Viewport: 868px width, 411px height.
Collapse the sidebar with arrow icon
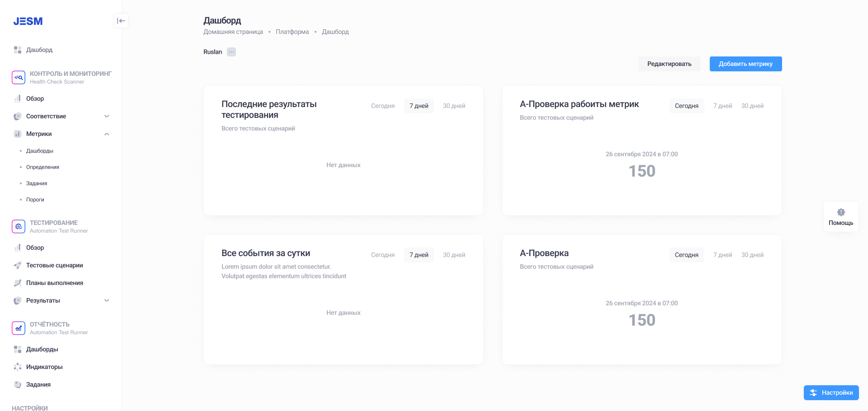tap(121, 21)
